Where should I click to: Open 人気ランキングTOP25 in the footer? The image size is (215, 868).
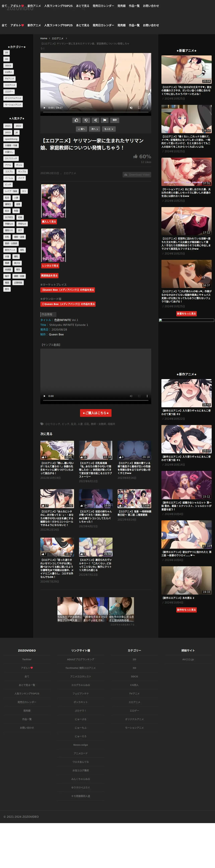[x=27, y=693]
